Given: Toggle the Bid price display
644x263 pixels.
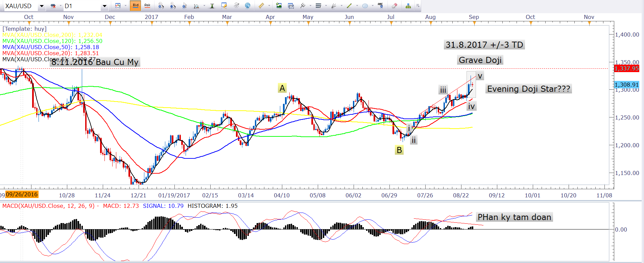Looking at the screenshot, I should tap(136, 6).
